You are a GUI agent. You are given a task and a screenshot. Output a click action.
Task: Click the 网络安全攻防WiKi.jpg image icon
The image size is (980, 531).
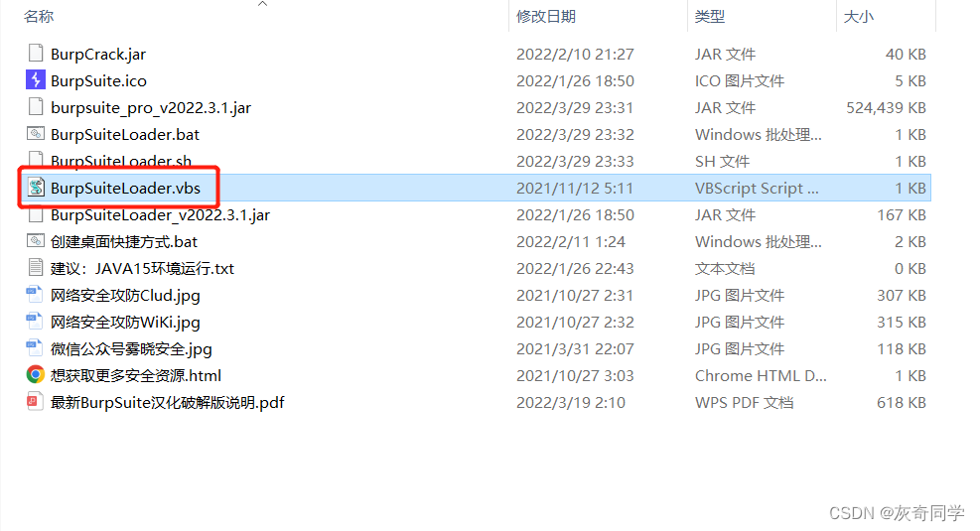coord(34,321)
